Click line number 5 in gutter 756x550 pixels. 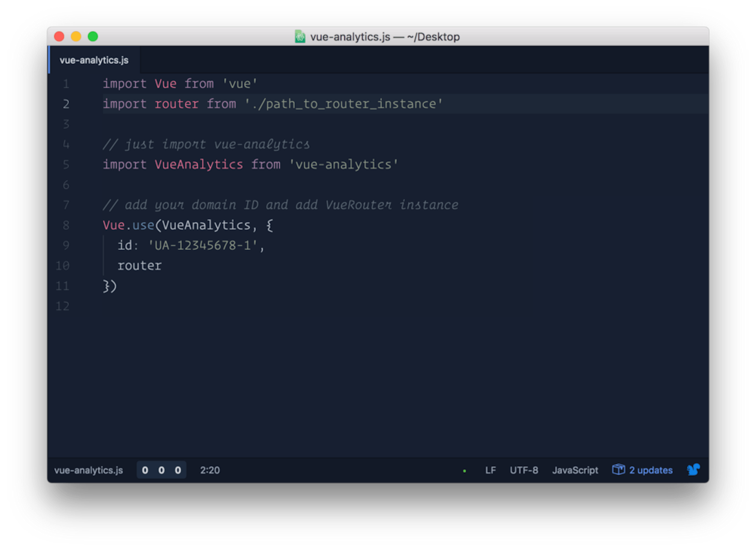point(66,164)
